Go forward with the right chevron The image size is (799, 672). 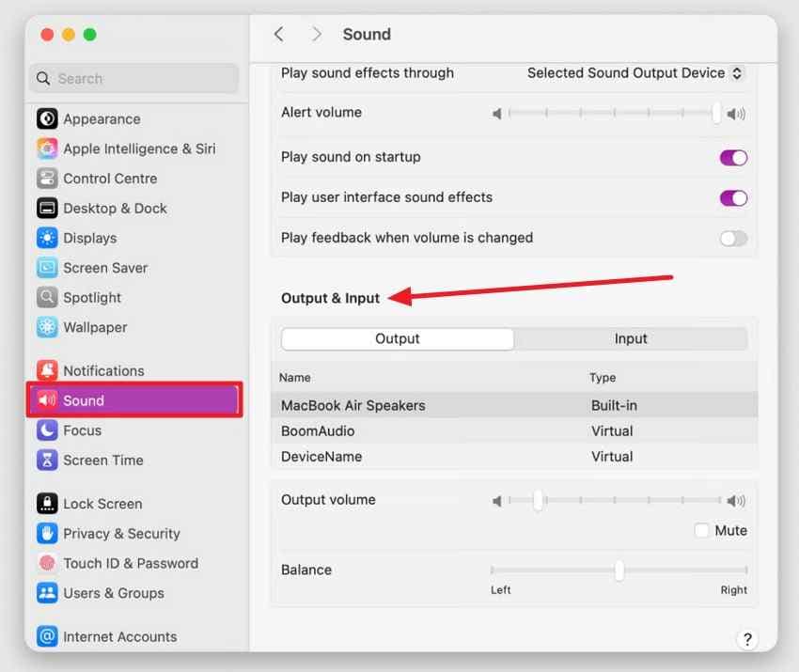317,35
